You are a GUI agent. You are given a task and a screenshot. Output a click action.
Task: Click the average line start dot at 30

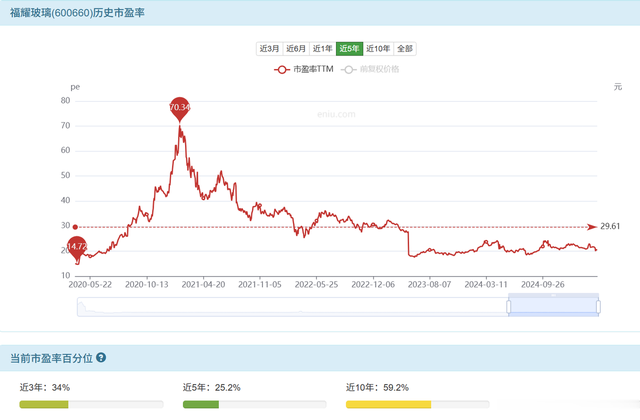pyautogui.click(x=75, y=227)
